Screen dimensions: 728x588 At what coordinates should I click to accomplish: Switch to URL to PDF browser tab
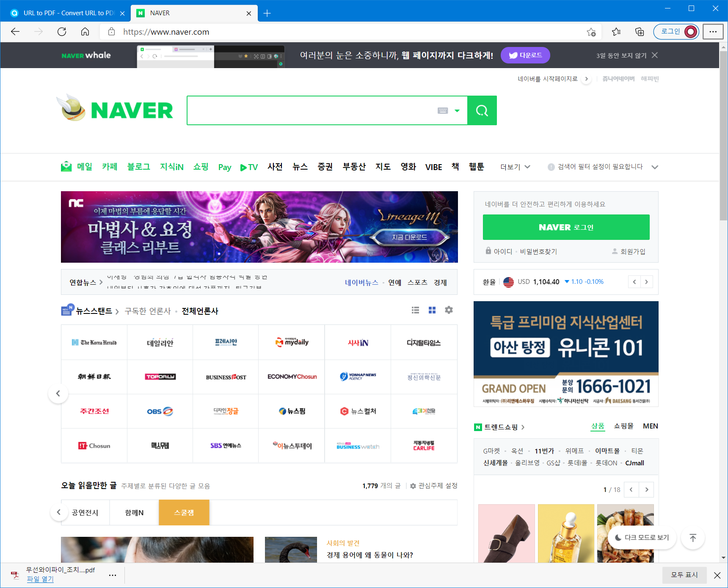[x=67, y=13]
